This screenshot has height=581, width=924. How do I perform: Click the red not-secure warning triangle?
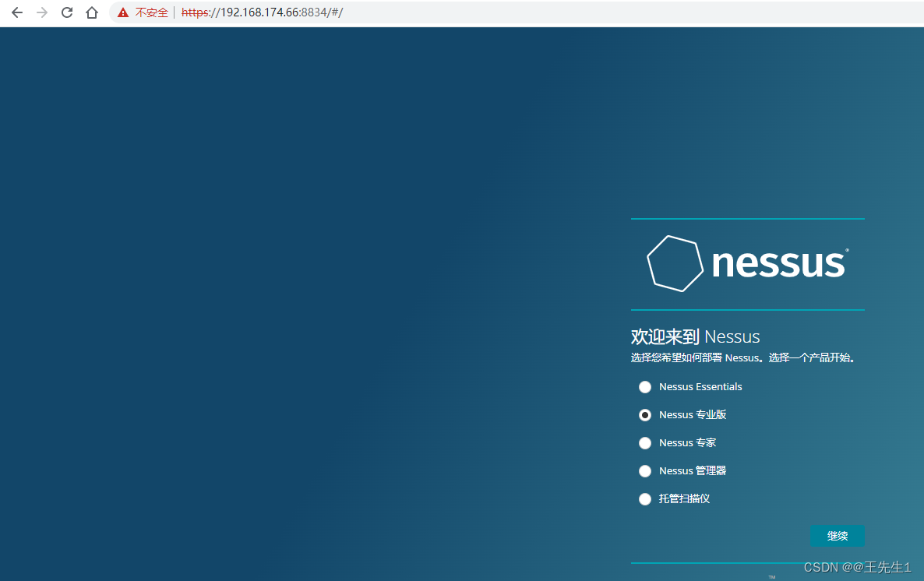tap(123, 12)
